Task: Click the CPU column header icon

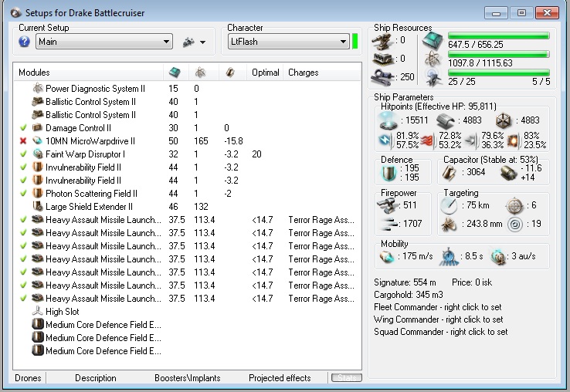Action: 175,73
